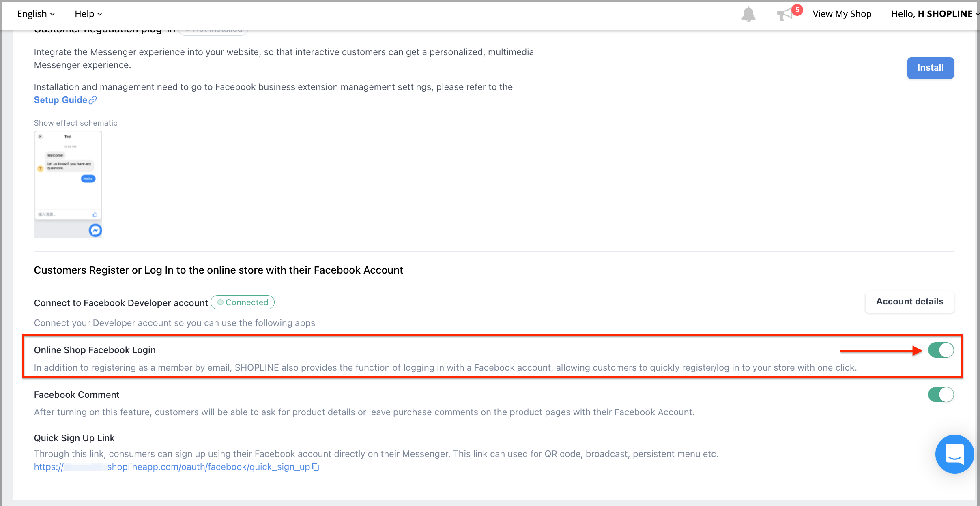This screenshot has height=506, width=980.
Task: Click the 'Customers Register or Log In' section heading
Action: [219, 270]
